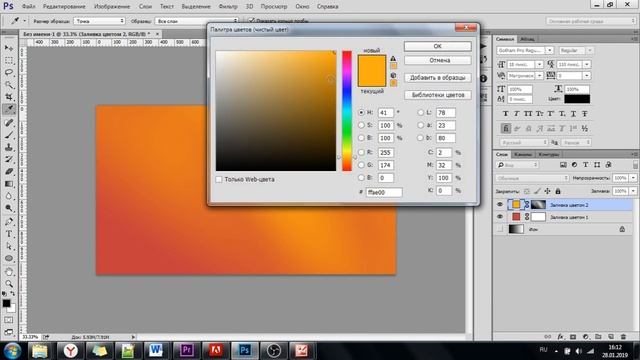Screen dimensions: 640x360
Task: Open the leading dropdown
Action: [587, 64]
